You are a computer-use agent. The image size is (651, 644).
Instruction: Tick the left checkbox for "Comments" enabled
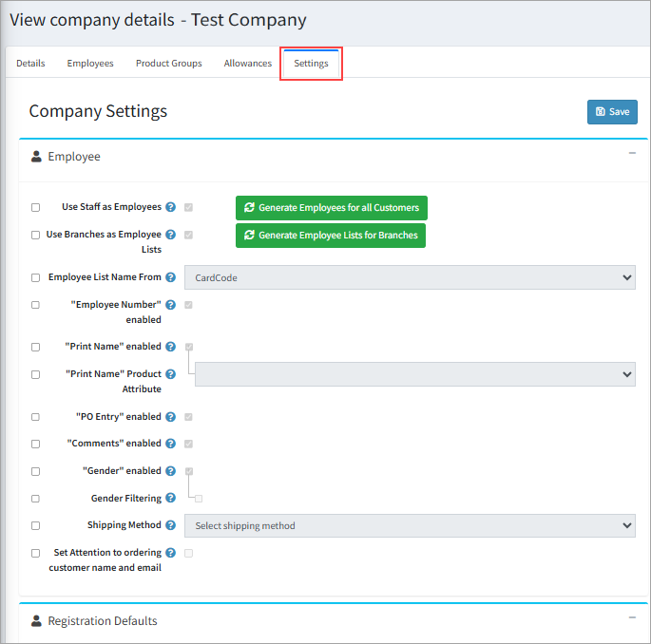36,444
